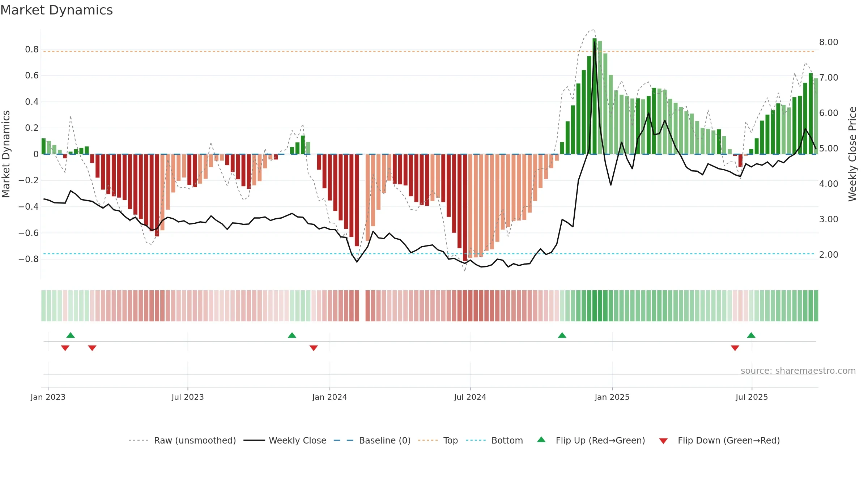Click the Jan 2024 axis label
Image resolution: width=868 pixels, height=488 pixels.
[330, 397]
